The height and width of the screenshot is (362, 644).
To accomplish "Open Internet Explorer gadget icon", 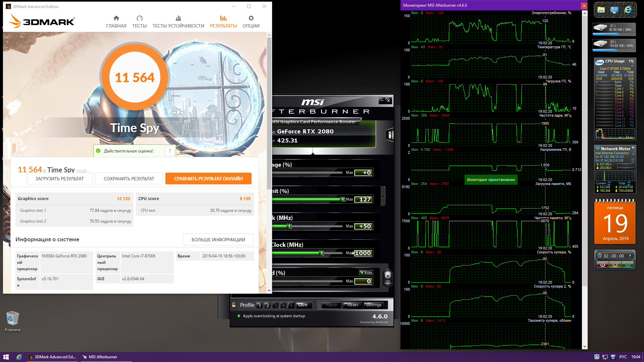I will coord(628,10).
